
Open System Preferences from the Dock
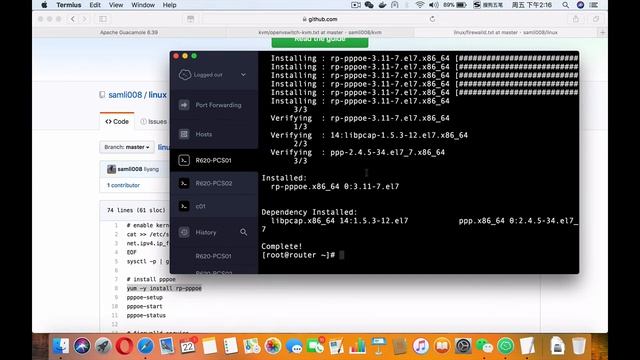pyautogui.click(x=463, y=346)
